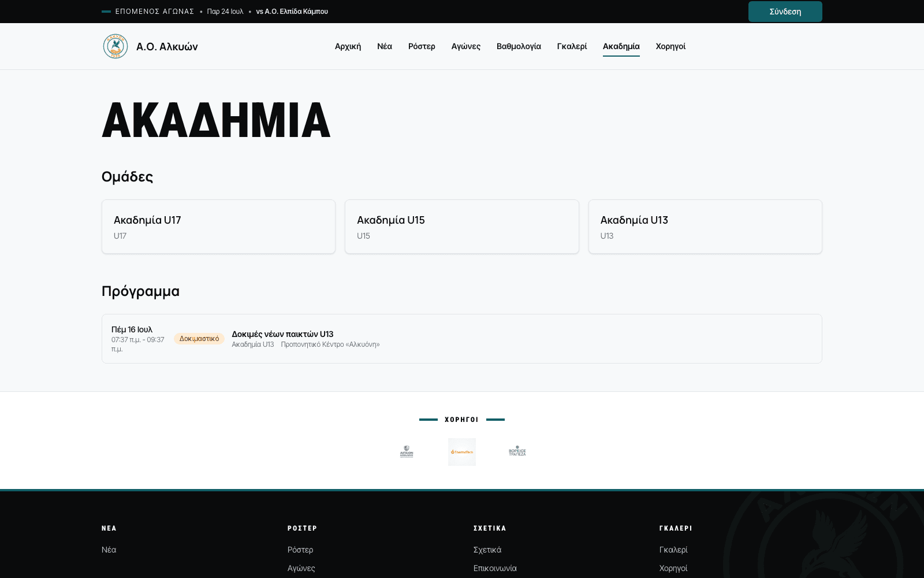Select the Ακαδημία navigation tab
Image resolution: width=924 pixels, height=578 pixels.
click(621, 46)
